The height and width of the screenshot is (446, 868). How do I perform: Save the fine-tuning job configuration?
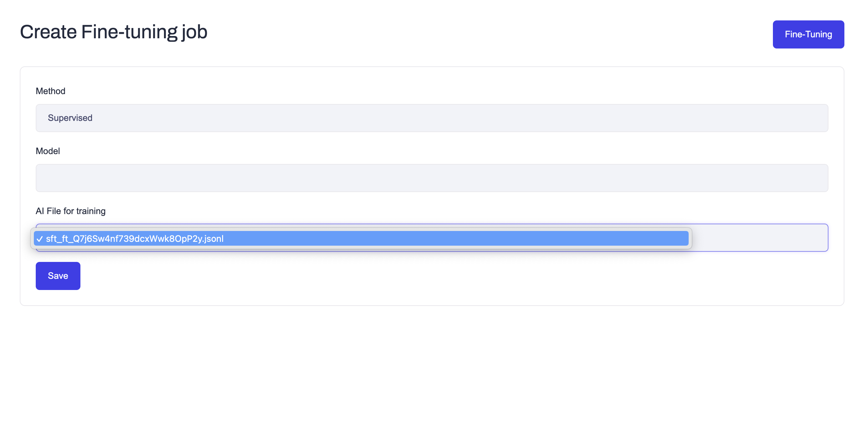(x=58, y=276)
